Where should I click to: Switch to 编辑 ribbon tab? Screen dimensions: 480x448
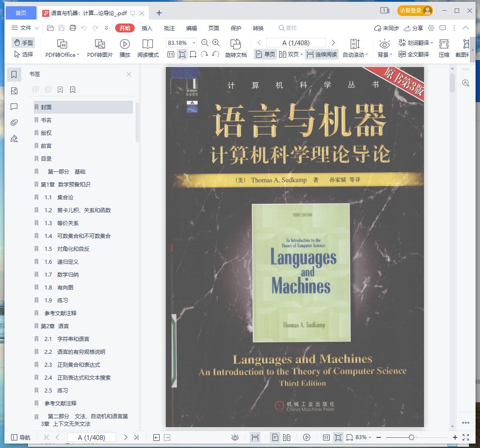point(192,28)
